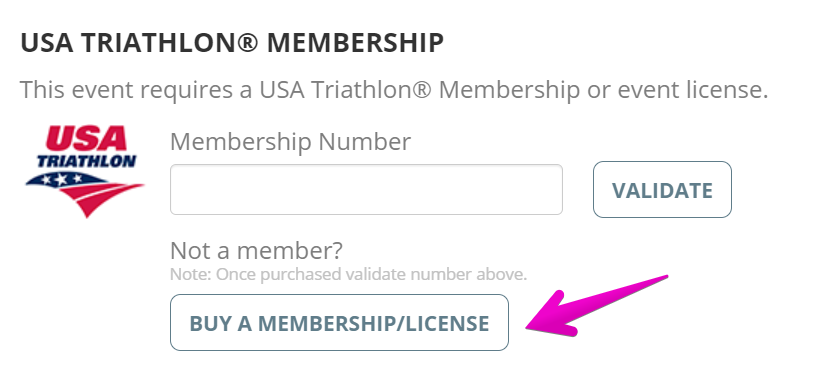Click the word 'Note:' in the small gray text
The height and width of the screenshot is (374, 836).
191,274
